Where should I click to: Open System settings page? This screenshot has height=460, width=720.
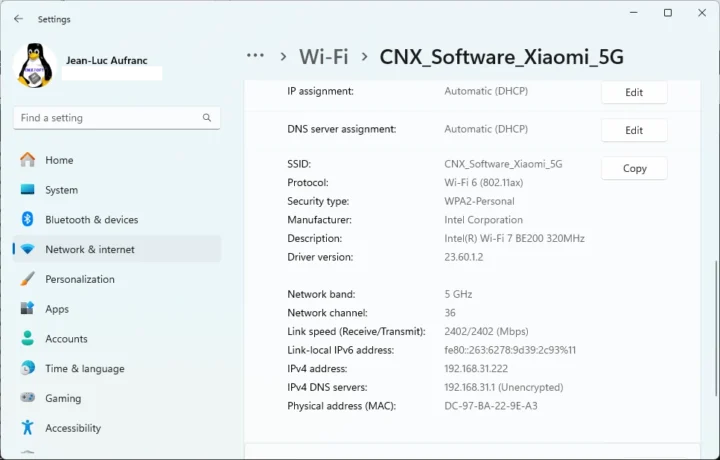pyautogui.click(x=117, y=190)
